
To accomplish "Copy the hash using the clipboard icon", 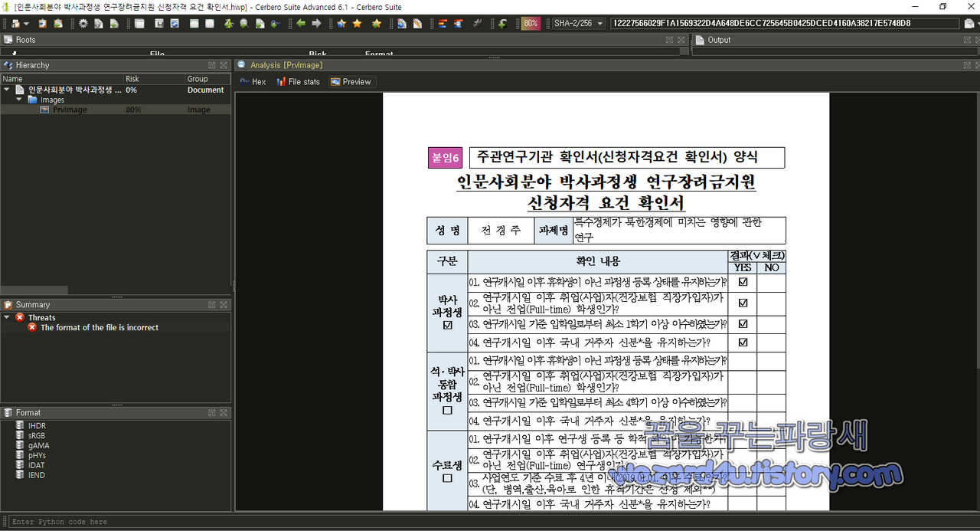I will point(969,24).
